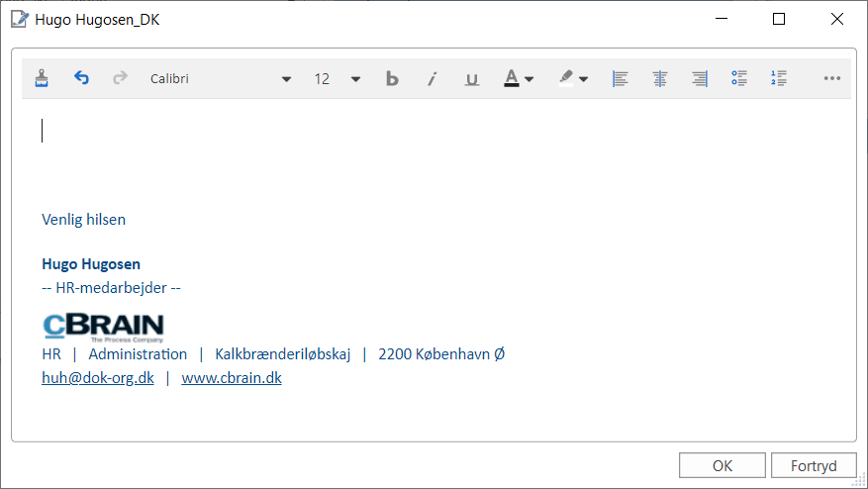Viewport: 868px width, 489px height.
Task: Align text to the right
Action: coord(700,79)
